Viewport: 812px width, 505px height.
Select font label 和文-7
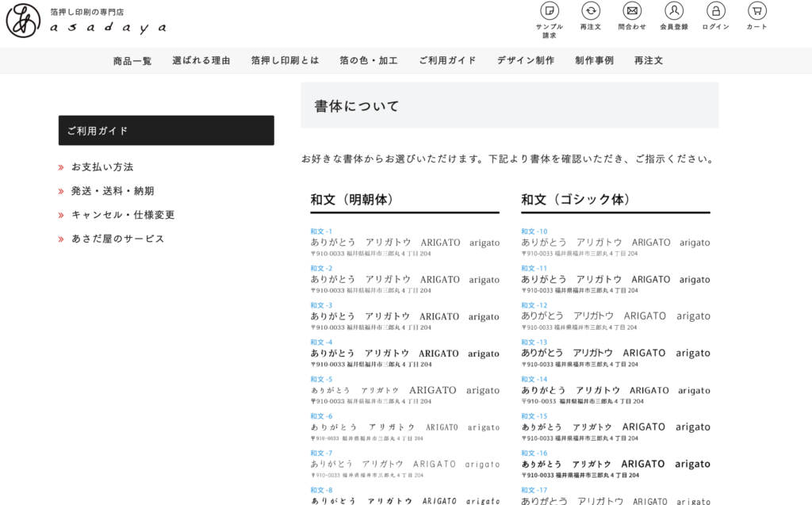[321, 453]
